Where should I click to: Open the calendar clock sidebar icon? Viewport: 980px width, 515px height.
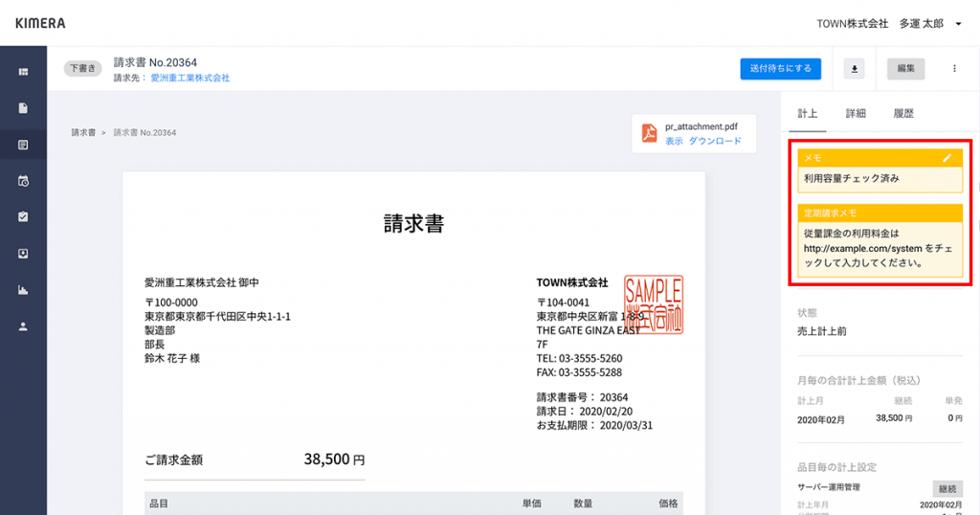[x=23, y=181]
